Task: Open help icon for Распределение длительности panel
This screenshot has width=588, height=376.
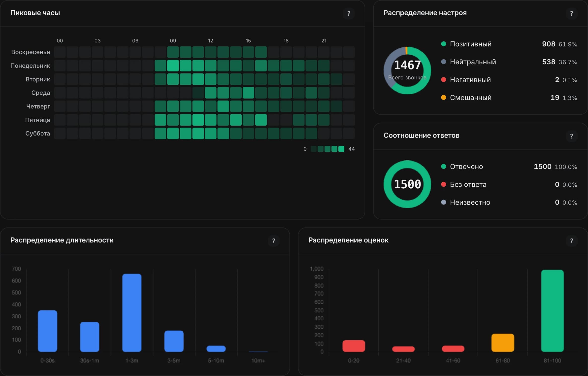Action: 273,241
